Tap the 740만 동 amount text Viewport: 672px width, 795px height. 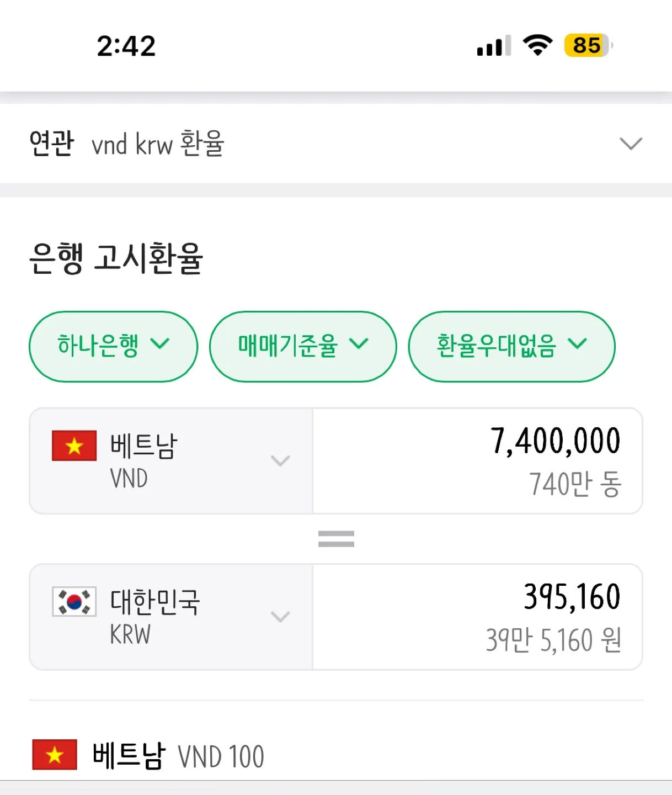point(575,484)
